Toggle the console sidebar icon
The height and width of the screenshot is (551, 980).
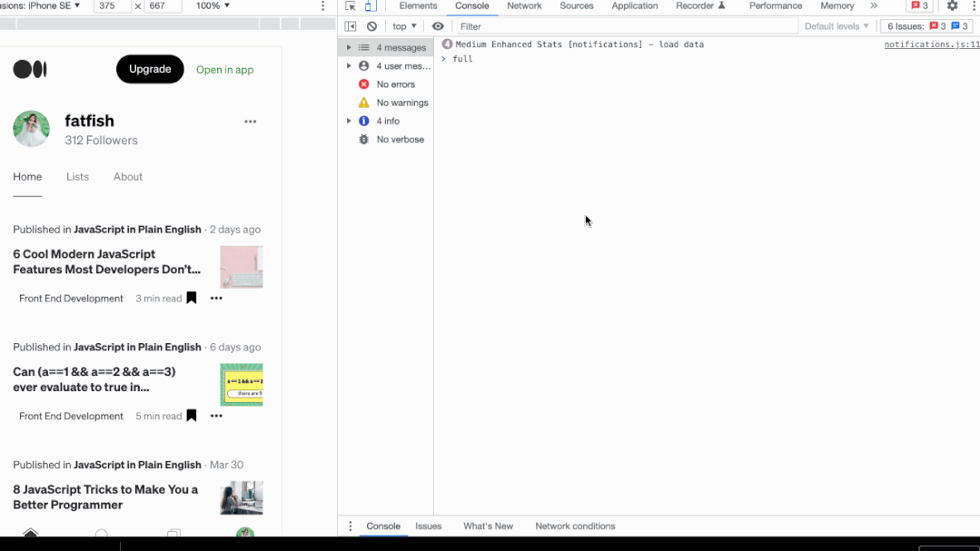pyautogui.click(x=351, y=26)
